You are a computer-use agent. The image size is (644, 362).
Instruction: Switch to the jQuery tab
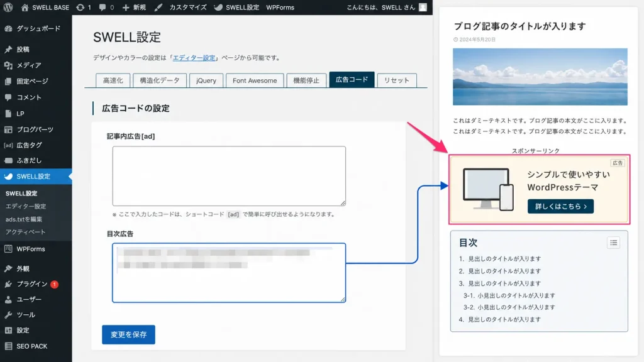pyautogui.click(x=206, y=80)
